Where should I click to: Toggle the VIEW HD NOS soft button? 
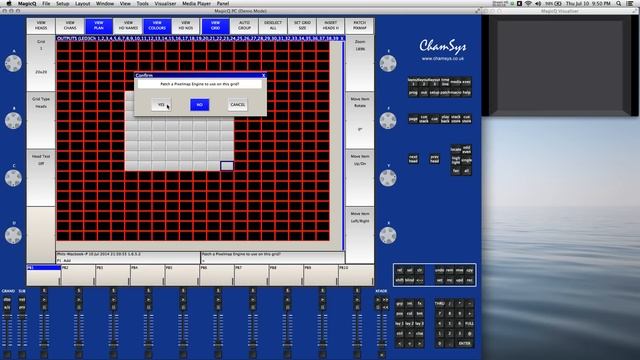(186, 26)
